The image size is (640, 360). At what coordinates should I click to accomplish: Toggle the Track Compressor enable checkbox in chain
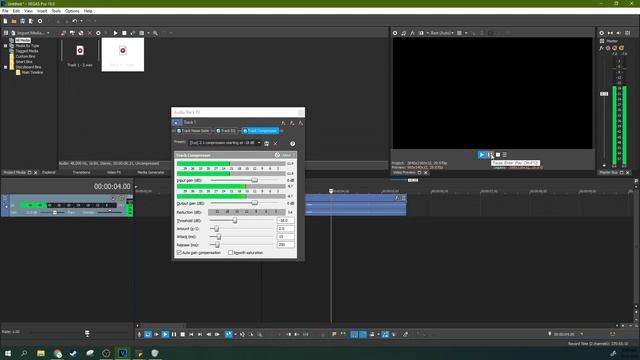(x=245, y=131)
